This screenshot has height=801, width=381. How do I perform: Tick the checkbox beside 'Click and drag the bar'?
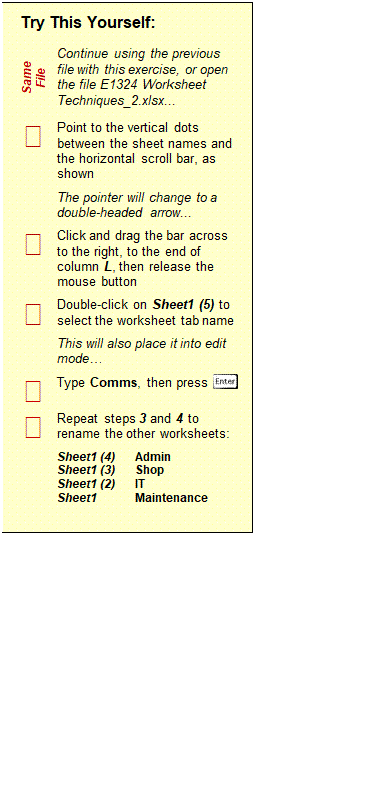(x=33, y=244)
